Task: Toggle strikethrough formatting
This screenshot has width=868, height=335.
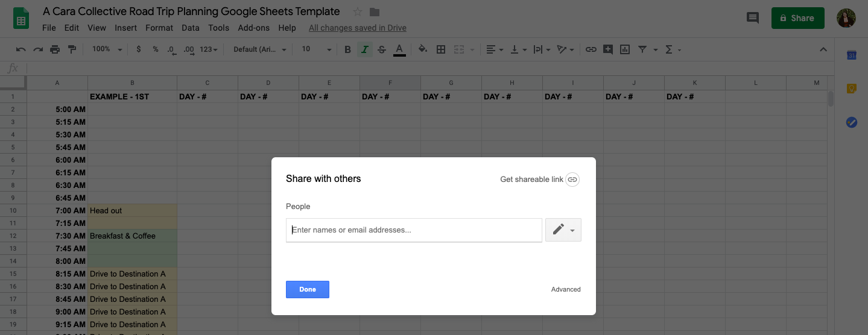Action: 381,49
